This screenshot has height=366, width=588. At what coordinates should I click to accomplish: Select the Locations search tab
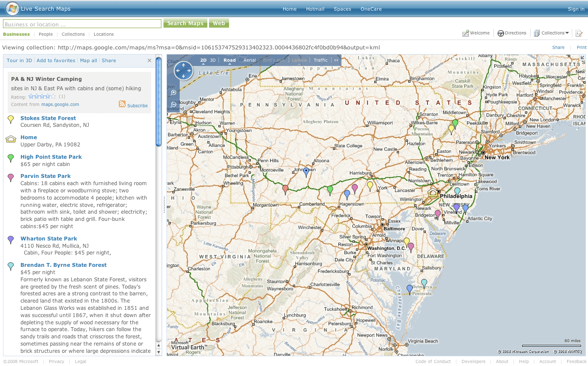click(x=103, y=34)
